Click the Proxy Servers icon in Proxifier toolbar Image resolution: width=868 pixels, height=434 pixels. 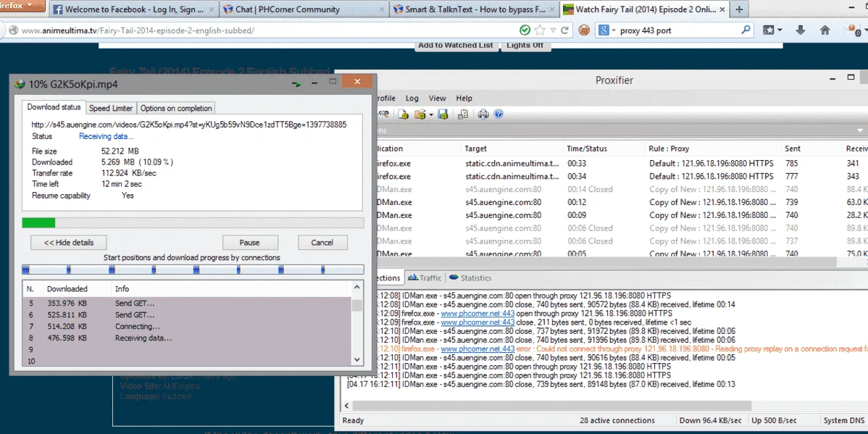pos(383,114)
